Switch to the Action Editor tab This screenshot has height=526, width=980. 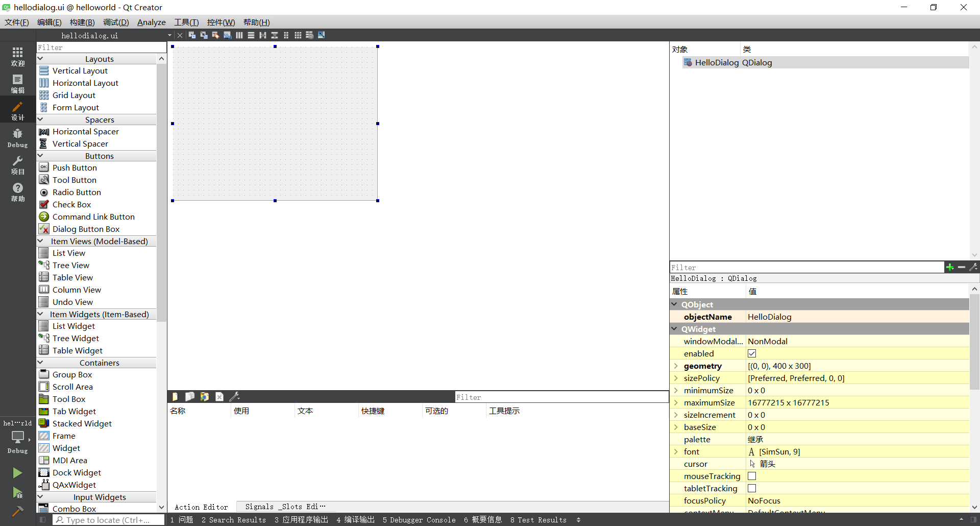[202, 507]
